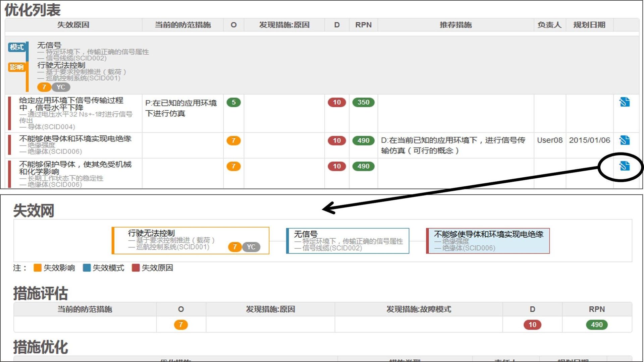The height and width of the screenshot is (362, 644).
Task: Click the User08 responsible person cell
Action: (549, 140)
